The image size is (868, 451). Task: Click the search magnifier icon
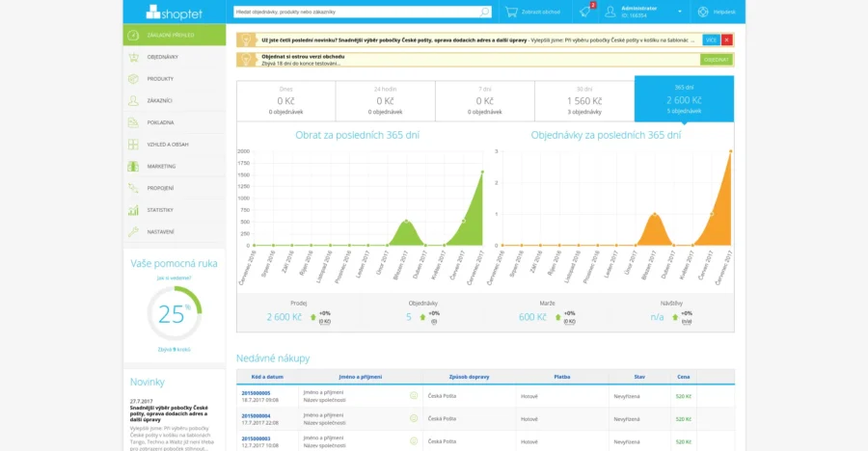click(x=484, y=12)
